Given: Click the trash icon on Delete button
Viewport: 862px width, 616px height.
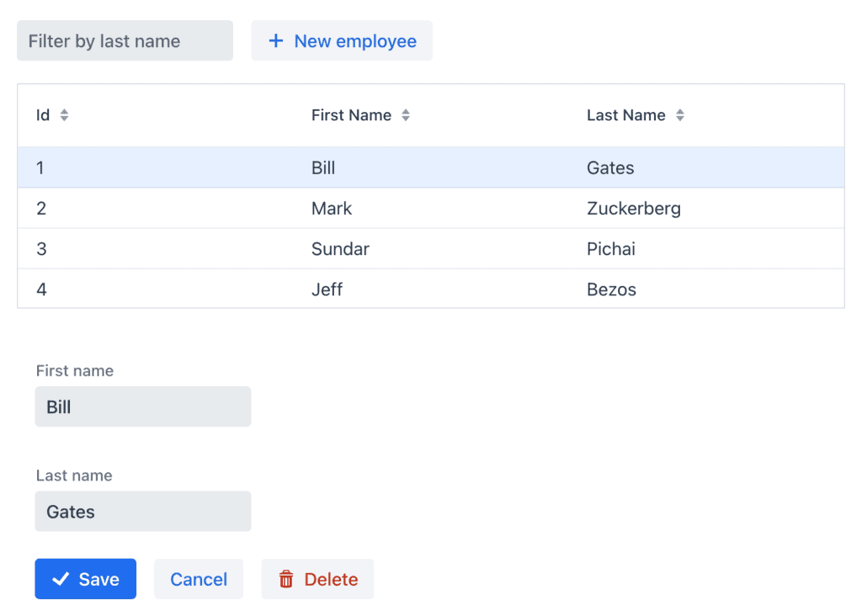Looking at the screenshot, I should pyautogui.click(x=286, y=579).
